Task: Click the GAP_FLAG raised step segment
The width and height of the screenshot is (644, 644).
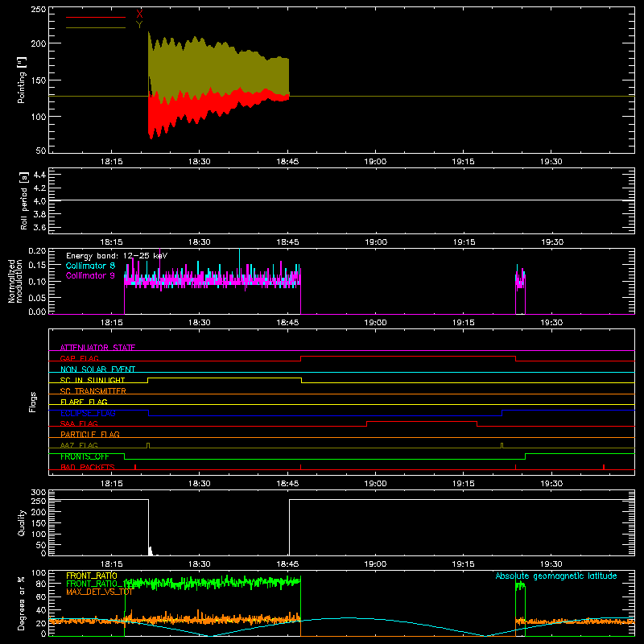Action: 408,357
